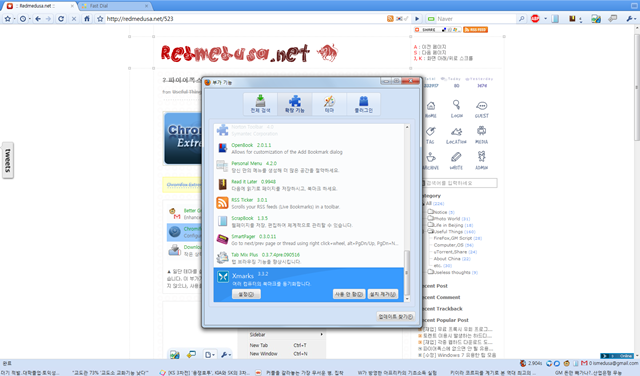Click the ARCHIVE cup icon in sidebar
This screenshot has width=640, height=376.
click(431, 161)
